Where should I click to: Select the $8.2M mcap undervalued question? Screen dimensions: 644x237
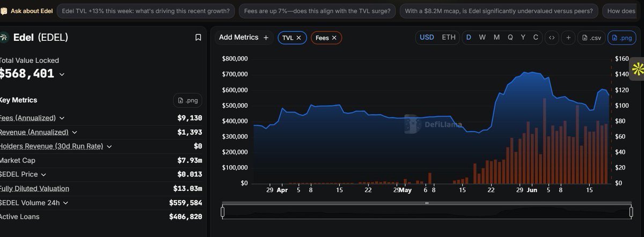(x=499, y=11)
